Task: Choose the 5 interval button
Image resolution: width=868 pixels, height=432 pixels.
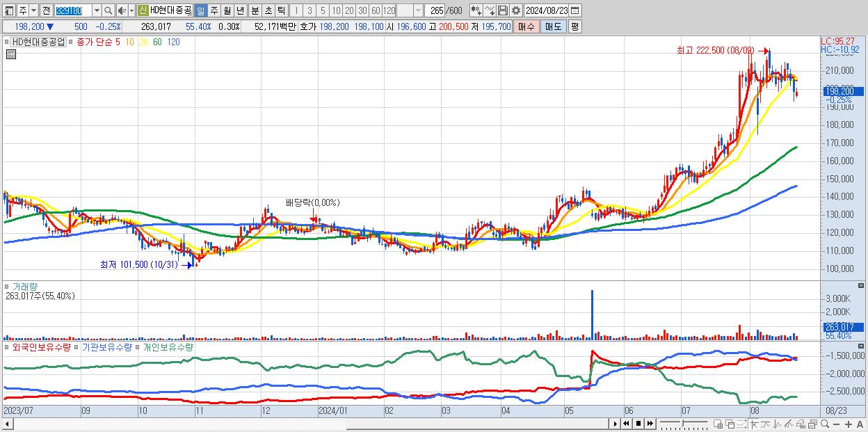Action: [323, 10]
